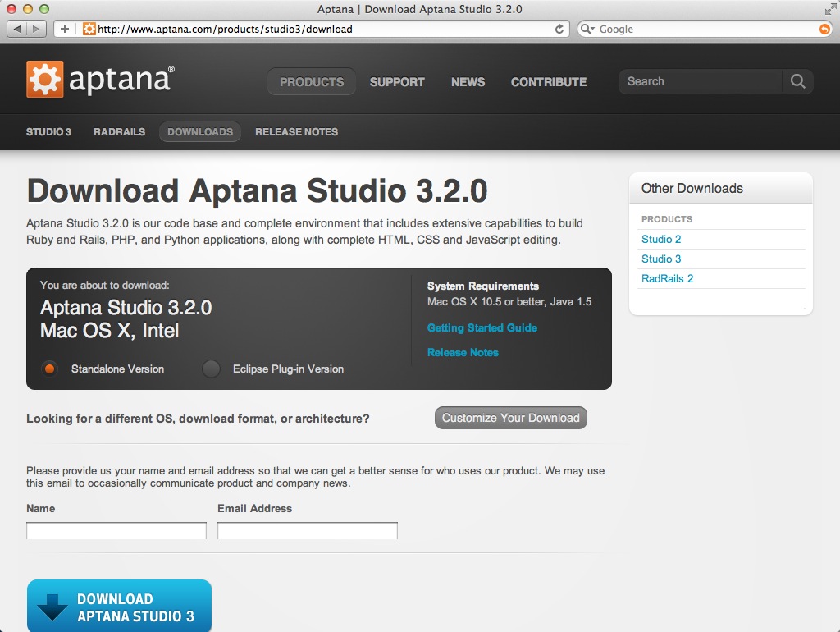Screen dimensions: 840x632
Task: Click the Customize Your Download button
Action: (x=510, y=418)
